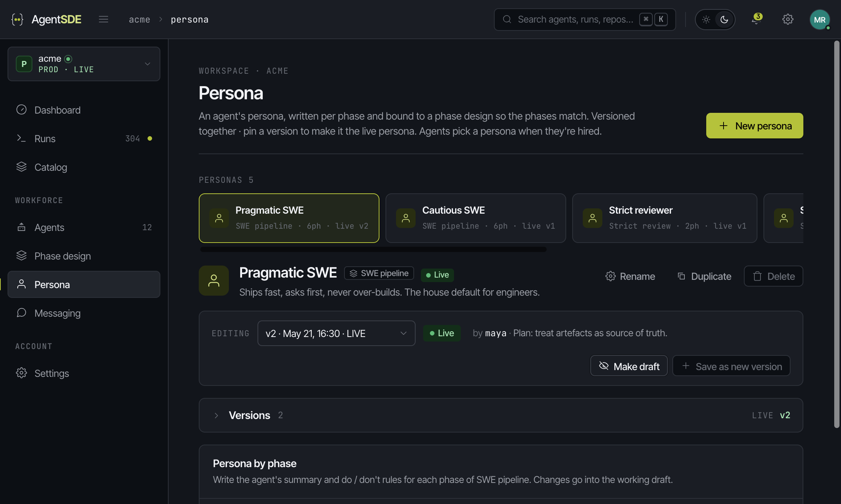Rename the Pragmatic SWE persona
Screen dimensions: 841x504
[630, 276]
